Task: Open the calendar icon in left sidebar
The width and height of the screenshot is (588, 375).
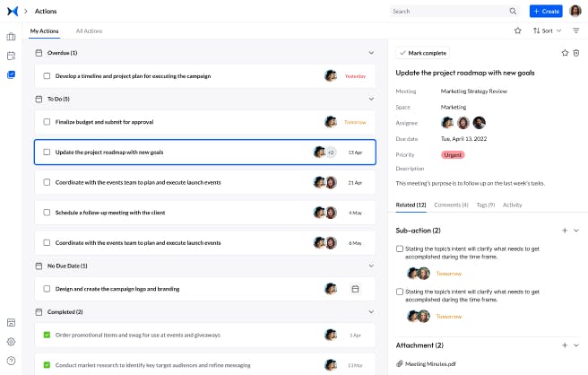Action: (x=11, y=56)
